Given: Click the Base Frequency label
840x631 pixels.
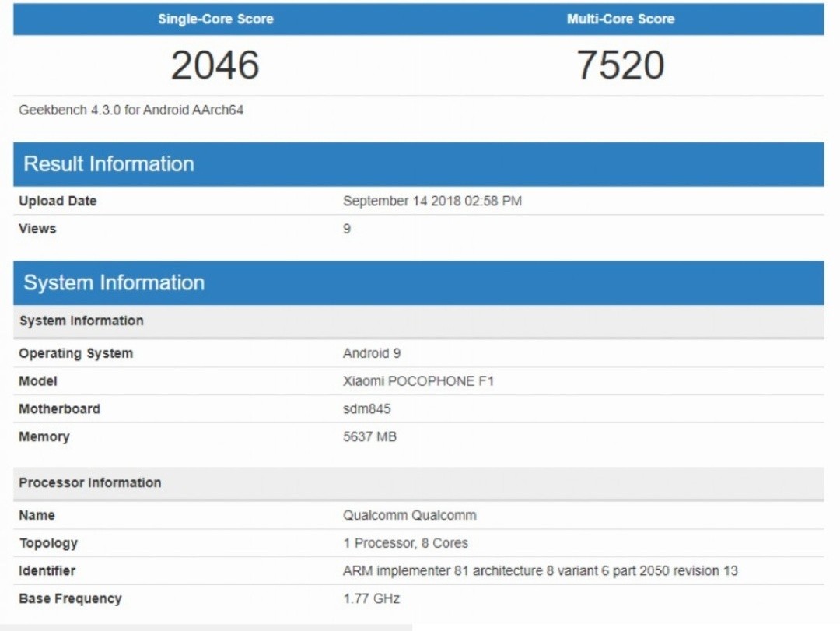Looking at the screenshot, I should [x=70, y=599].
